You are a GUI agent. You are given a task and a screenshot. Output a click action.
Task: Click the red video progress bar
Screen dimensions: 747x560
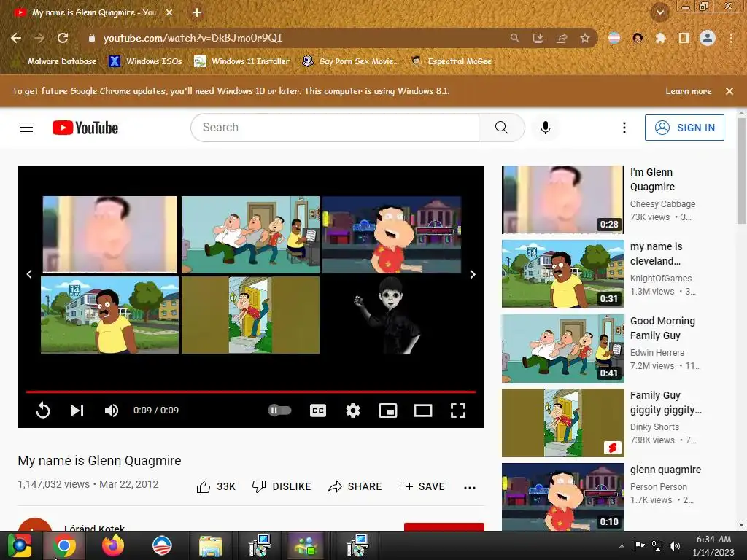point(251,392)
